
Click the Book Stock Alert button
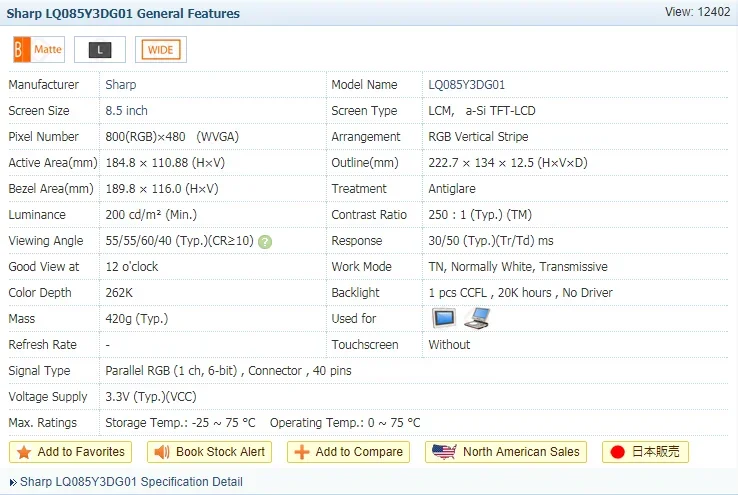coord(209,452)
